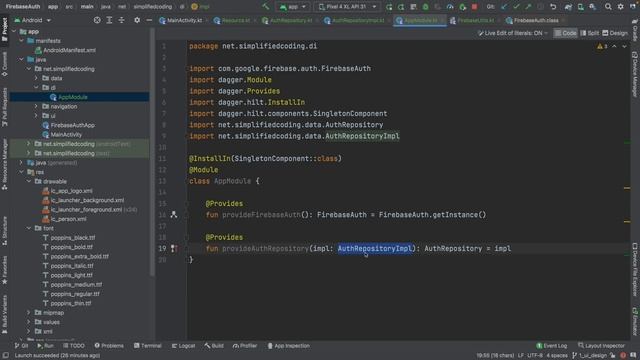Open the Run tool window

[x=45, y=346]
